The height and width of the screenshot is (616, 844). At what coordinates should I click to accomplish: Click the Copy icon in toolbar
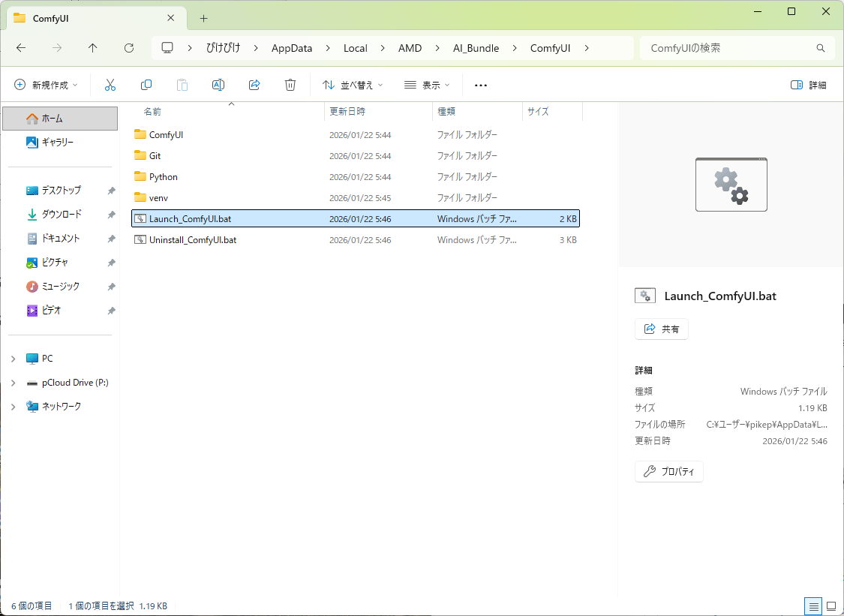146,85
